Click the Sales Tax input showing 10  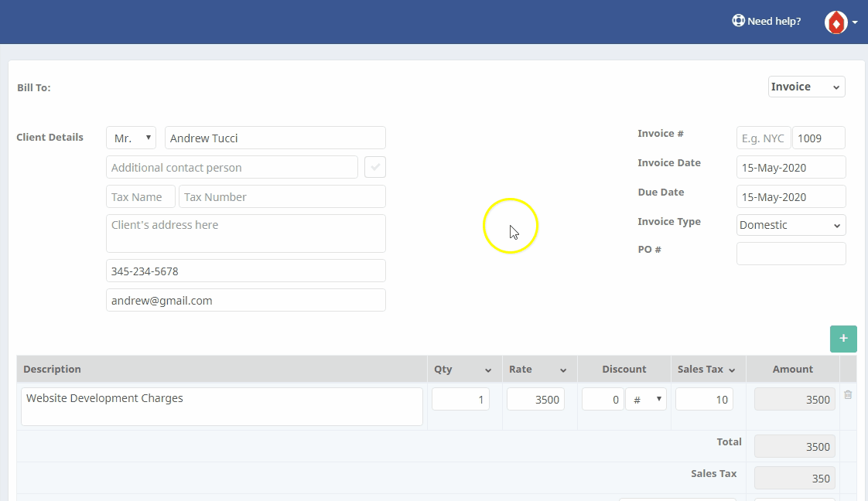click(x=704, y=399)
